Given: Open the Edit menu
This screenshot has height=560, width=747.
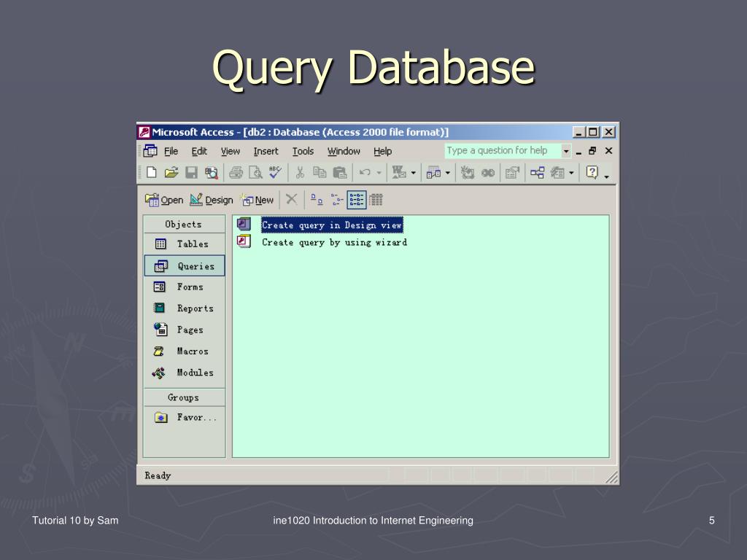Looking at the screenshot, I should (199, 152).
